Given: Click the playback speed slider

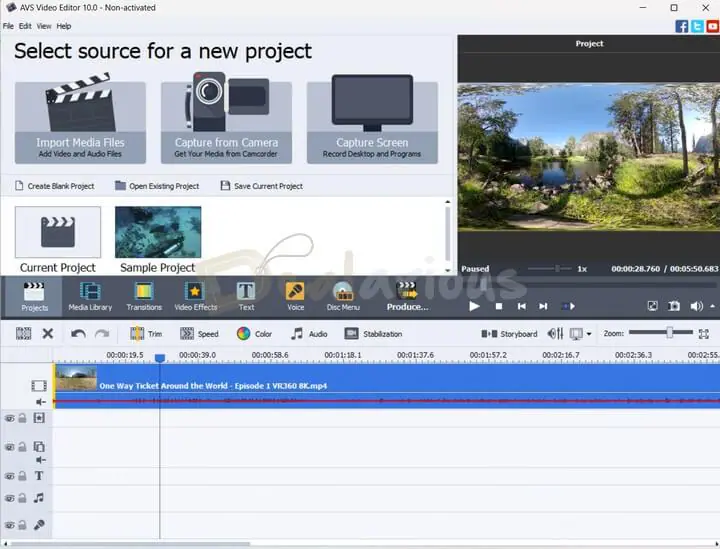Looking at the screenshot, I should 550,269.
